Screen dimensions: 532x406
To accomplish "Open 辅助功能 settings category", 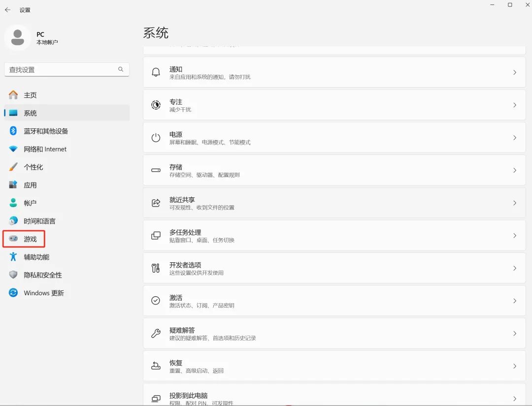I will click(67, 256).
